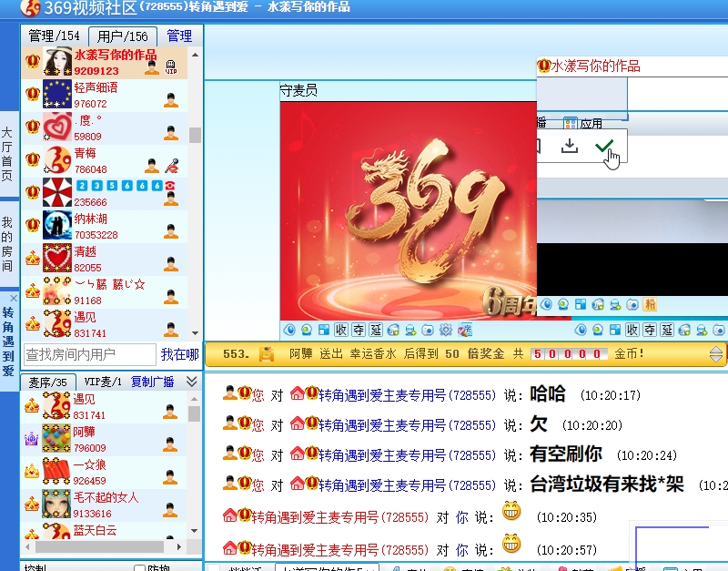Close the 转角遇到爱 side tab

pos(14,299)
